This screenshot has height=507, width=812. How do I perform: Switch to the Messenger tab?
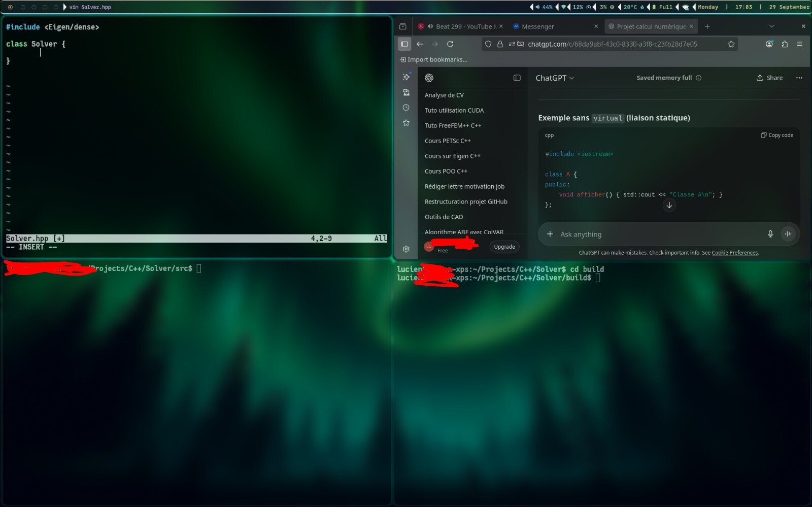[538, 26]
